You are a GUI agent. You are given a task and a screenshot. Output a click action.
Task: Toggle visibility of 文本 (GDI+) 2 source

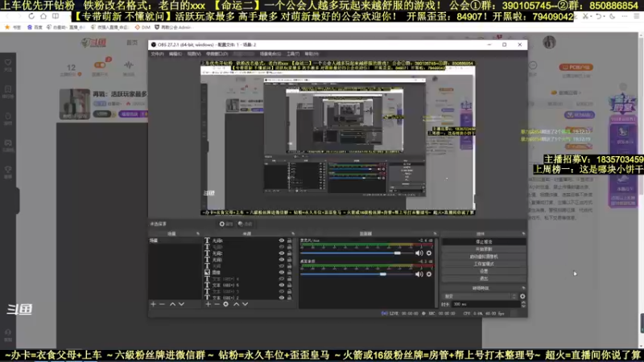point(282,298)
